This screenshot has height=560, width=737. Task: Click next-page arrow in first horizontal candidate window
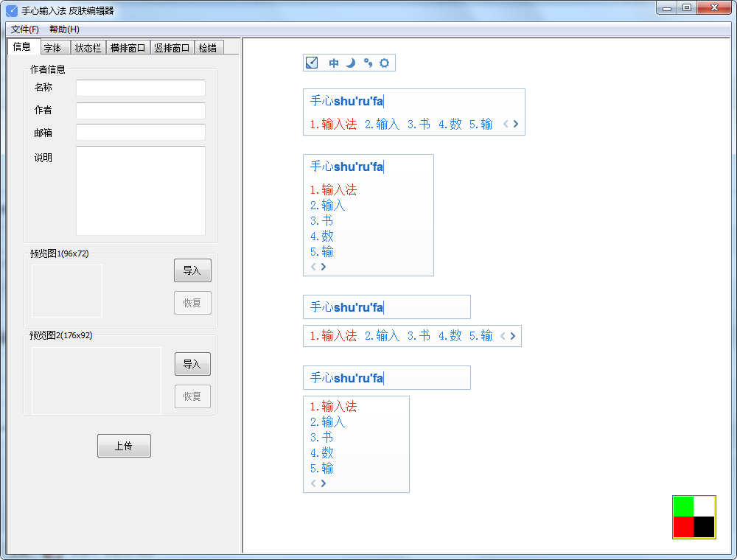coord(516,124)
